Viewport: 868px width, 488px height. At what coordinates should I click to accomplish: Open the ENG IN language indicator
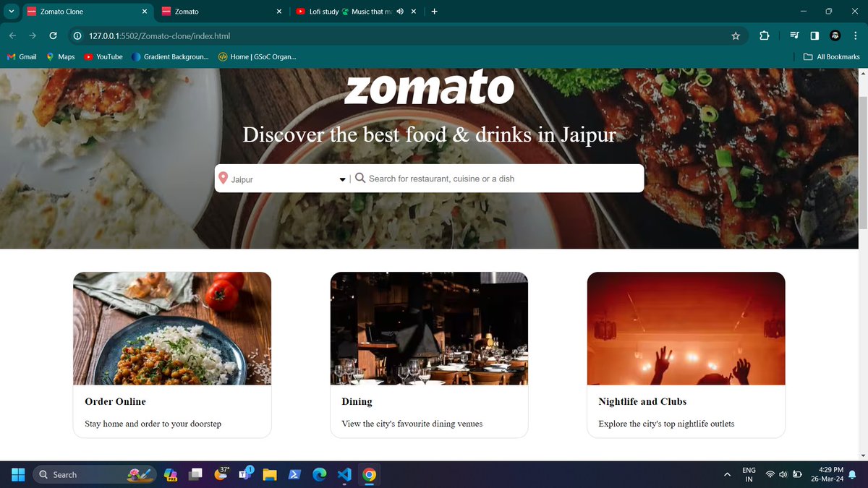[749, 474]
